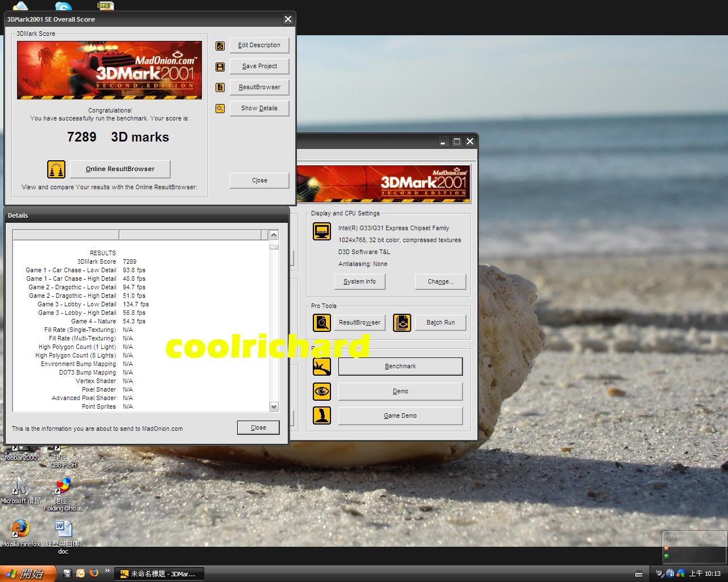Click the Edit Description button
The image size is (728, 582).
259,45
